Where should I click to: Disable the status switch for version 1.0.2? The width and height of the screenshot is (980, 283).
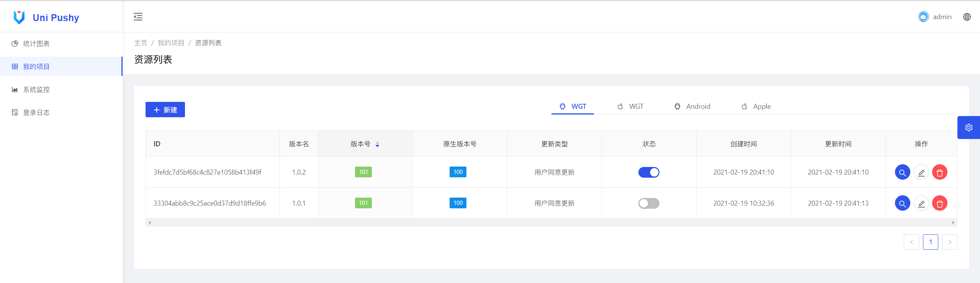point(649,172)
